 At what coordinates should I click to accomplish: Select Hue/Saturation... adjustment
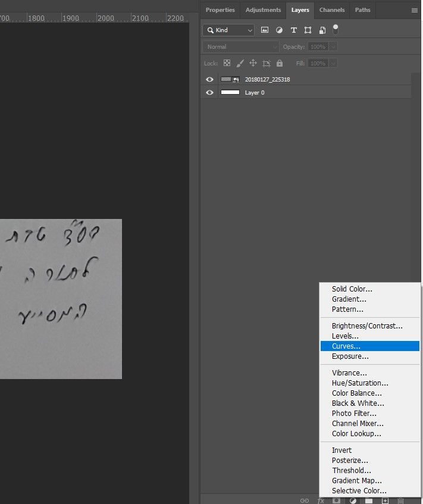(370, 383)
